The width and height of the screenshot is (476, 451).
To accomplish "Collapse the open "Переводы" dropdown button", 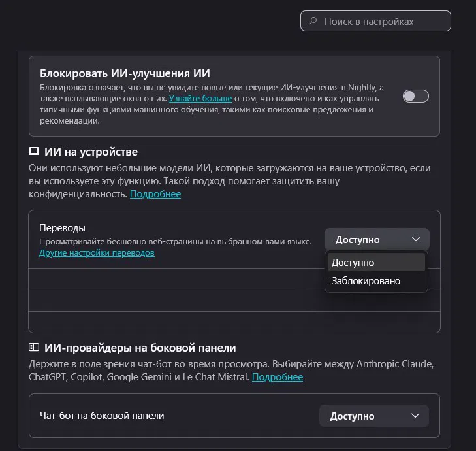I will pyautogui.click(x=377, y=239).
